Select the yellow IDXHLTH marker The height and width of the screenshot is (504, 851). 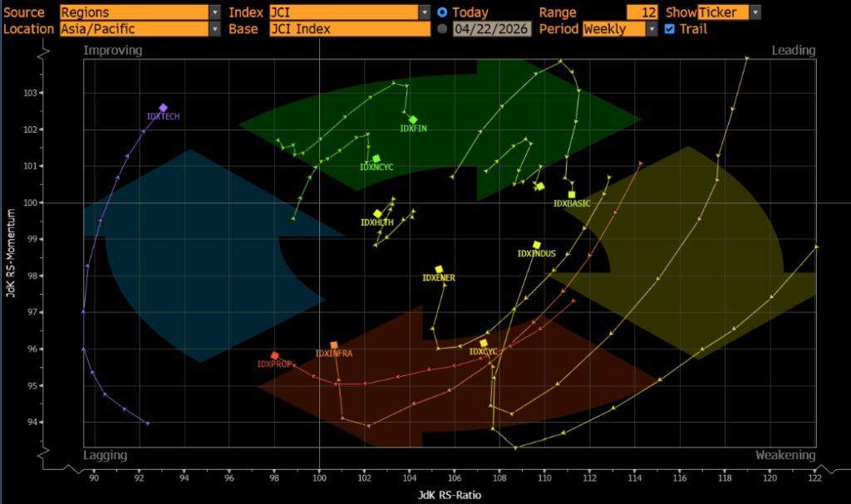pos(377,214)
